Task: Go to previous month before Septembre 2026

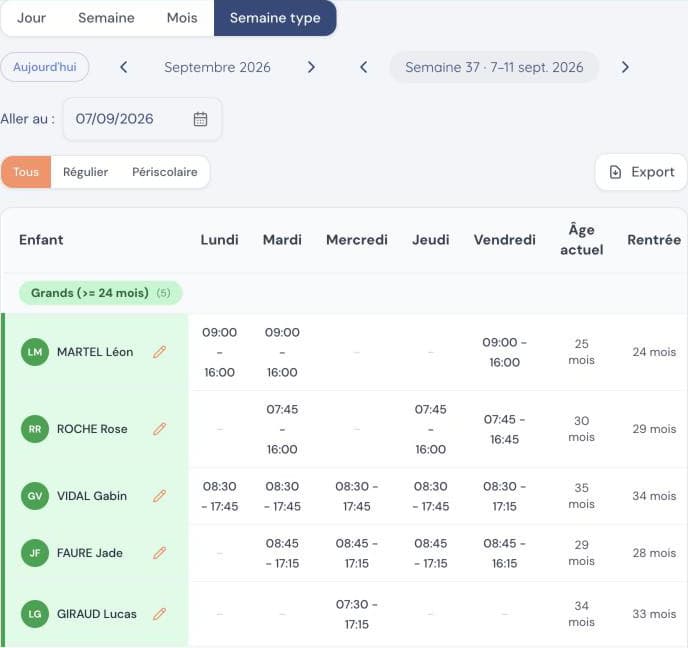Action: click(x=124, y=67)
